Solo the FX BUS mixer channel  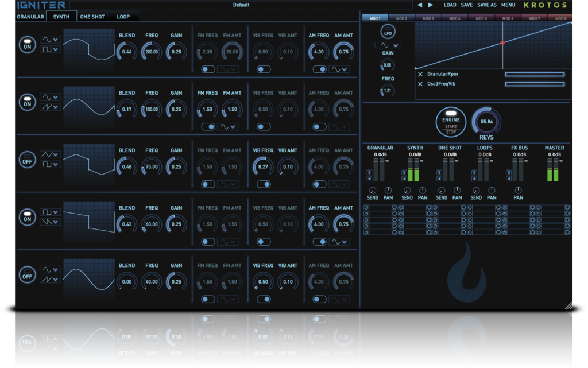tap(509, 172)
